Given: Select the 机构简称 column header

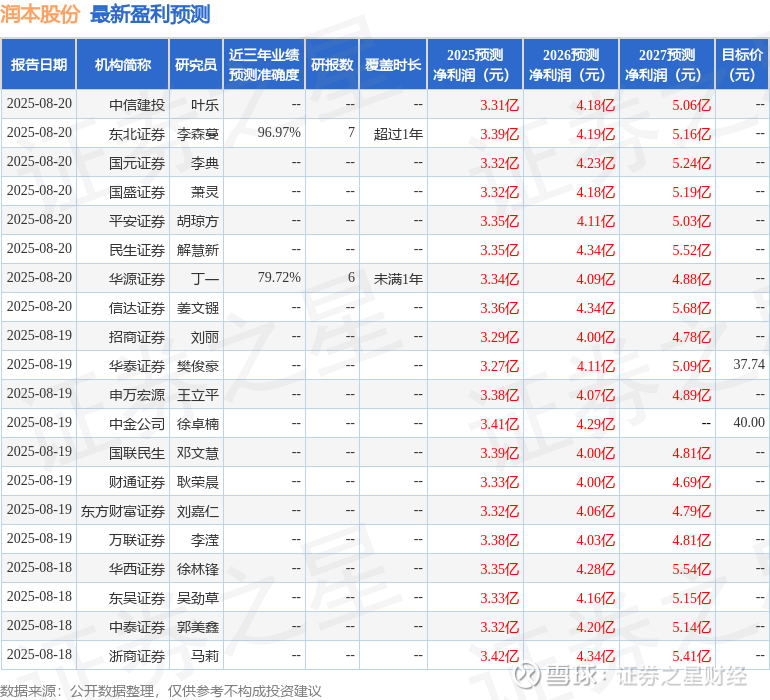Looking at the screenshot, I should click(x=123, y=64).
